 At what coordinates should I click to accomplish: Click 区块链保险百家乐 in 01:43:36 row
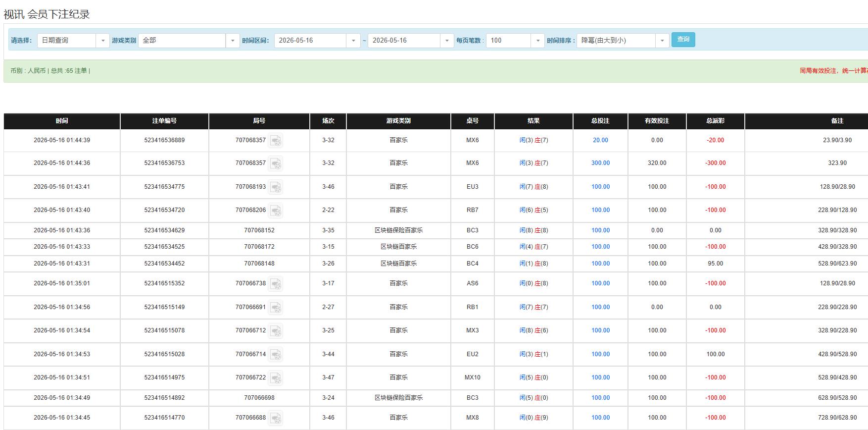[x=398, y=230]
